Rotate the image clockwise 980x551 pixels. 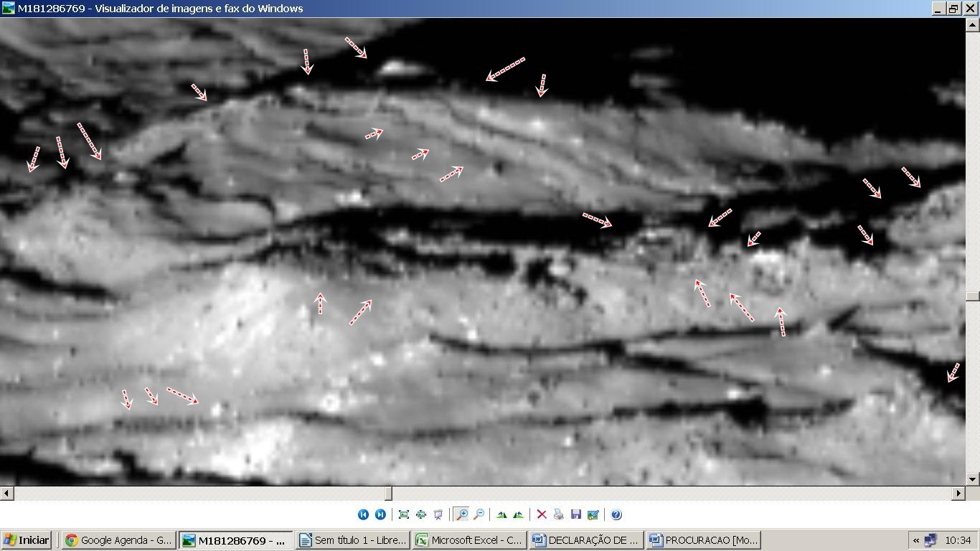tap(501, 514)
